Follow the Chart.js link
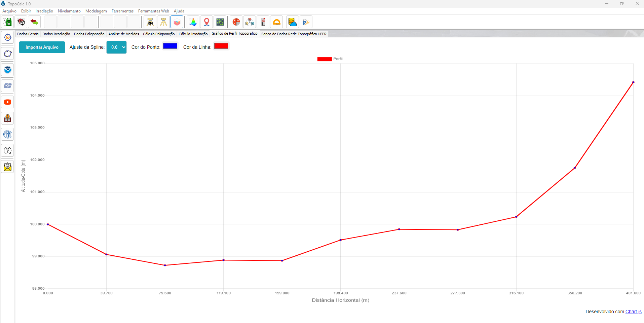 click(x=633, y=312)
